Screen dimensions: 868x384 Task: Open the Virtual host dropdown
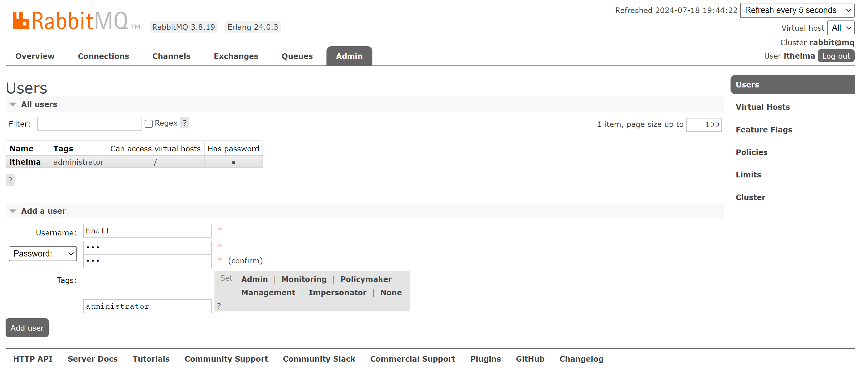[840, 28]
